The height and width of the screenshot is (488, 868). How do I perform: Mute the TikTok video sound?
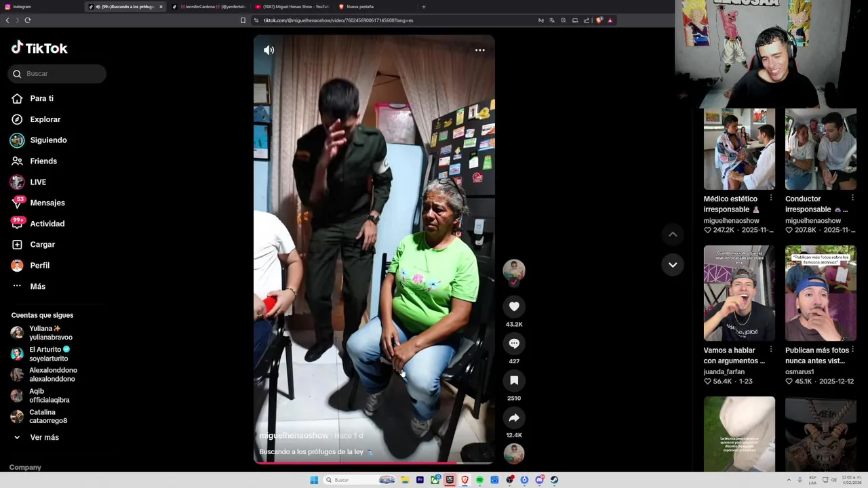click(269, 50)
